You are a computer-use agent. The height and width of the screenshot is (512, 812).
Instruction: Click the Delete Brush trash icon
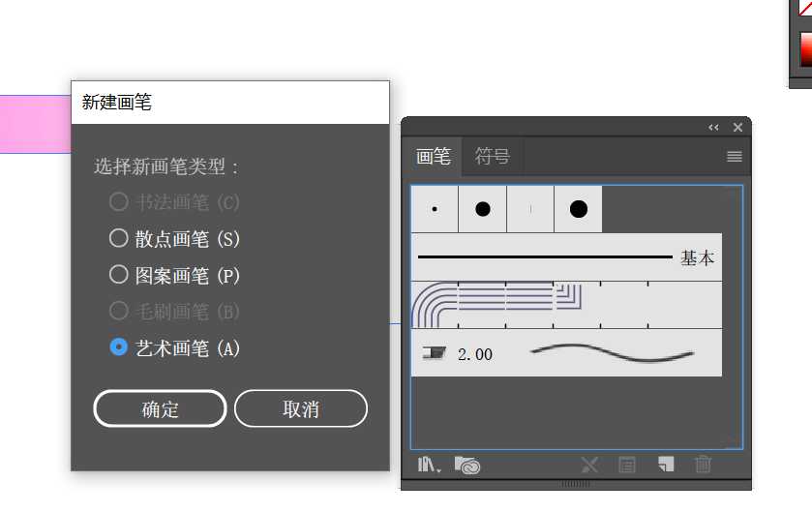click(703, 464)
